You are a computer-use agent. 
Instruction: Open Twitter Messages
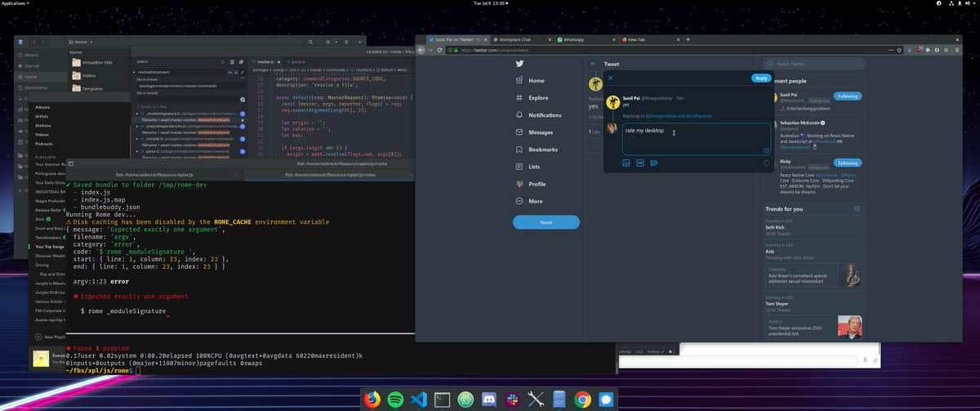535,132
